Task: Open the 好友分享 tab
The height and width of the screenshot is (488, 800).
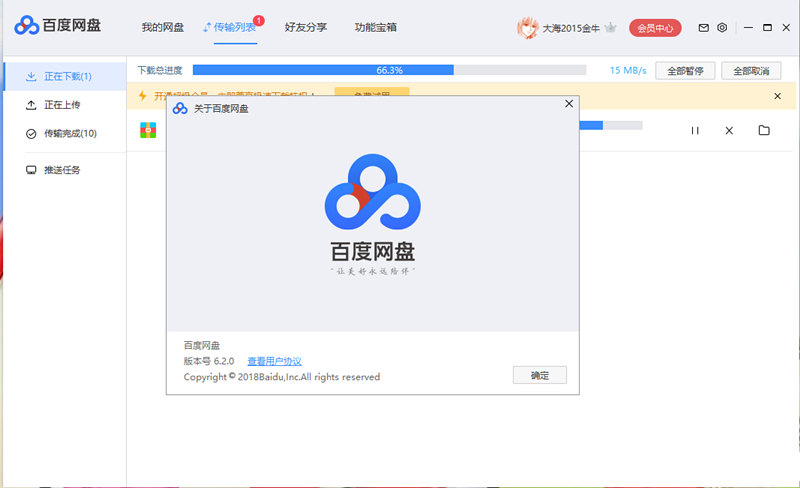Action: pyautogui.click(x=306, y=28)
